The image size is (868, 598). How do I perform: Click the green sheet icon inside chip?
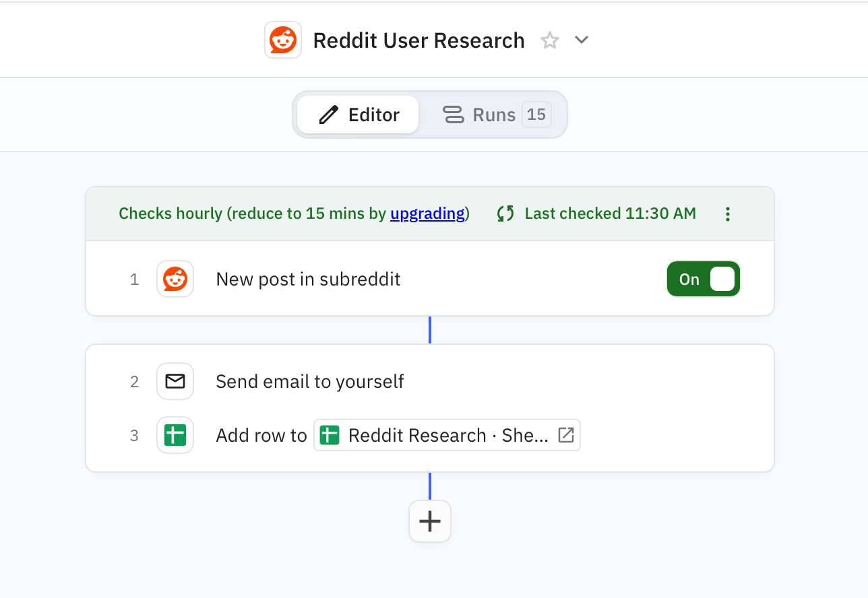tap(330, 435)
